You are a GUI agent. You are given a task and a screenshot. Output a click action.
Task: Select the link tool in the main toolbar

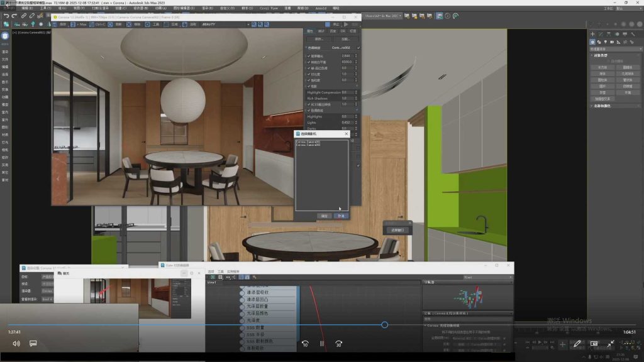tap(24, 16)
